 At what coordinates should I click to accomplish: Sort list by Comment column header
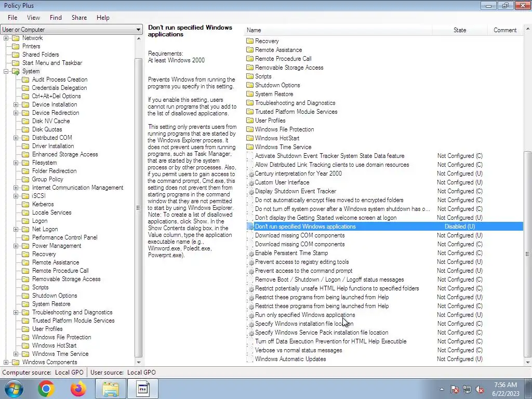point(505,30)
